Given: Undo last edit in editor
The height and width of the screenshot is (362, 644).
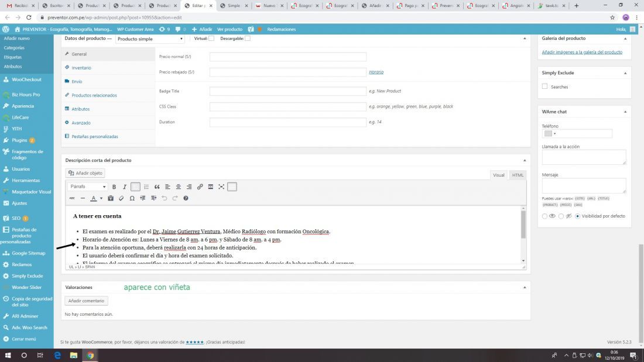Looking at the screenshot, I should 165,198.
